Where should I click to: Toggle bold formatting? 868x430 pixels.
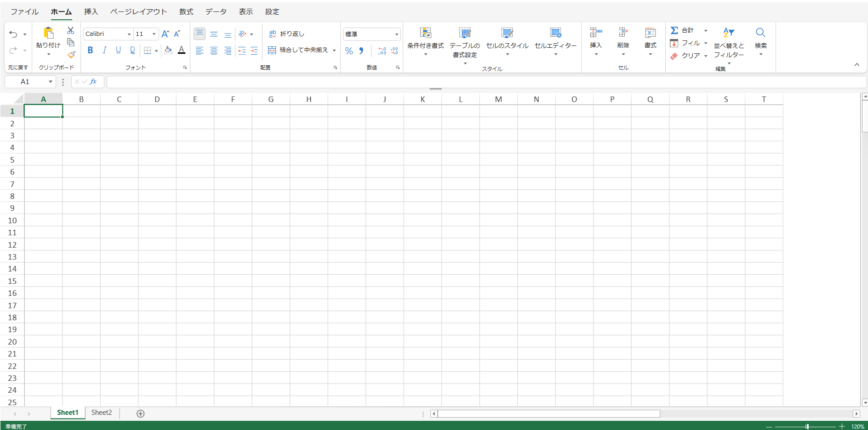[x=90, y=50]
